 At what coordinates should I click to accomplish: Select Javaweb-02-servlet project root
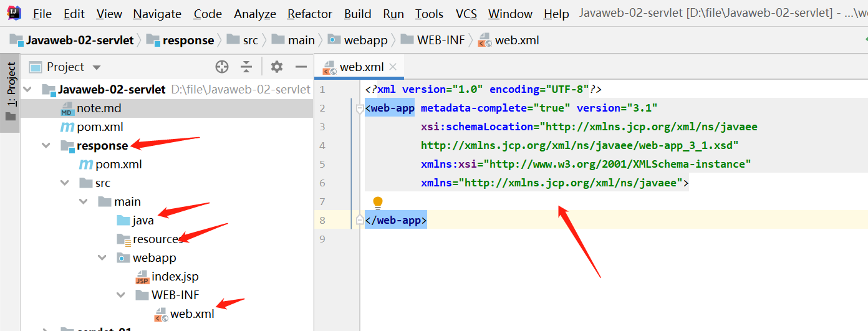[x=112, y=89]
